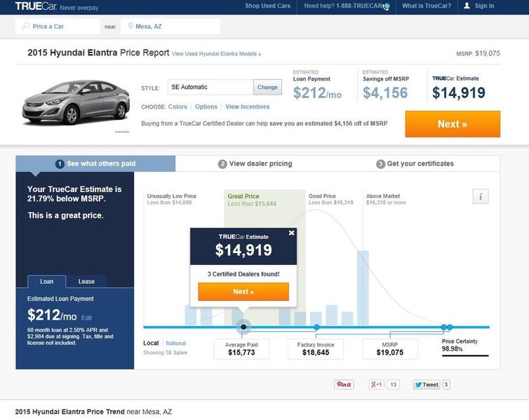Click the MSRP $19,075 box under the chart
The width and height of the screenshot is (529, 420).
point(390,349)
